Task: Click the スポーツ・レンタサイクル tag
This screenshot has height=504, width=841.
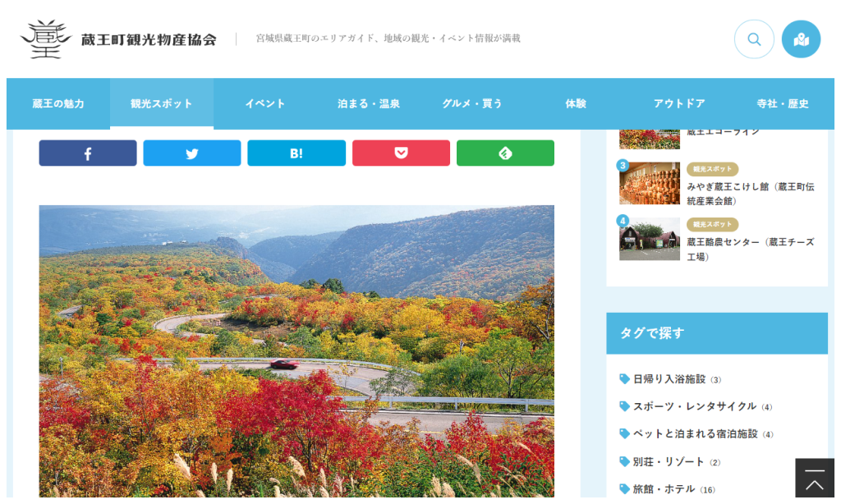Action: (x=694, y=406)
